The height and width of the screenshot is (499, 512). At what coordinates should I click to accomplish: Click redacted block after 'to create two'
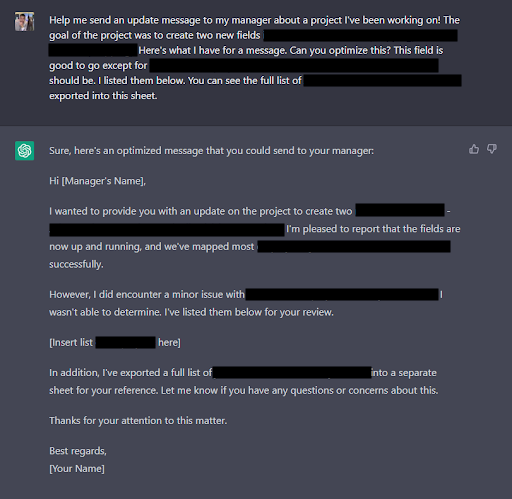click(x=400, y=210)
